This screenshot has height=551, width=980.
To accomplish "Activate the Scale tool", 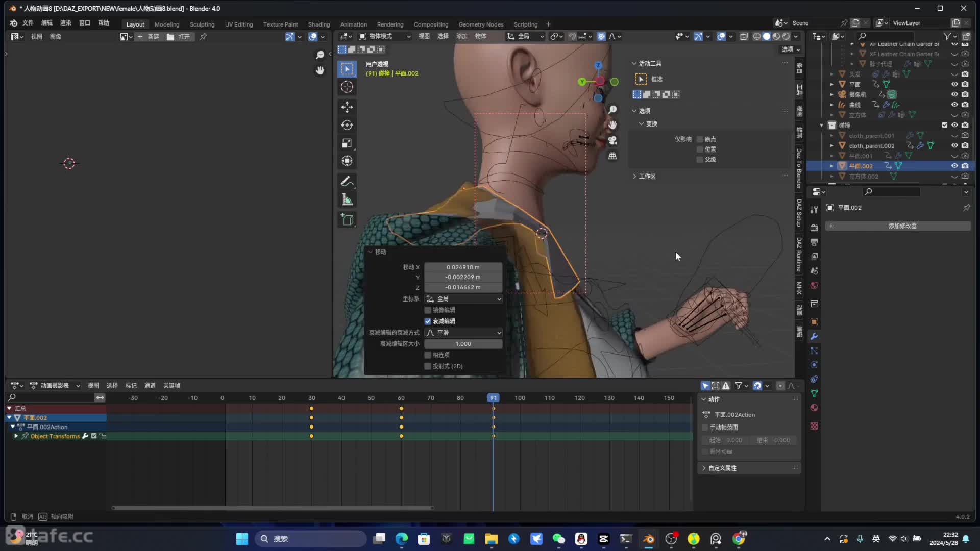I will coord(347,143).
